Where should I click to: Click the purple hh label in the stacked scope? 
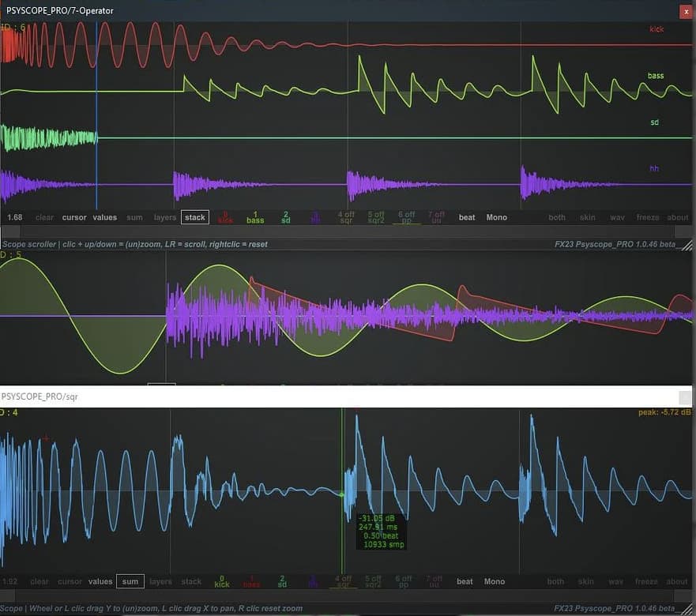pos(654,169)
